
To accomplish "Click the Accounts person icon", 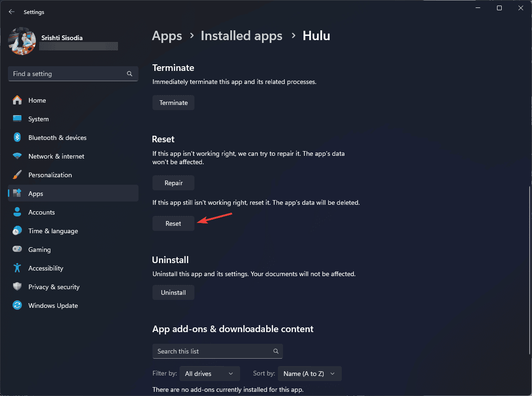I will point(17,212).
